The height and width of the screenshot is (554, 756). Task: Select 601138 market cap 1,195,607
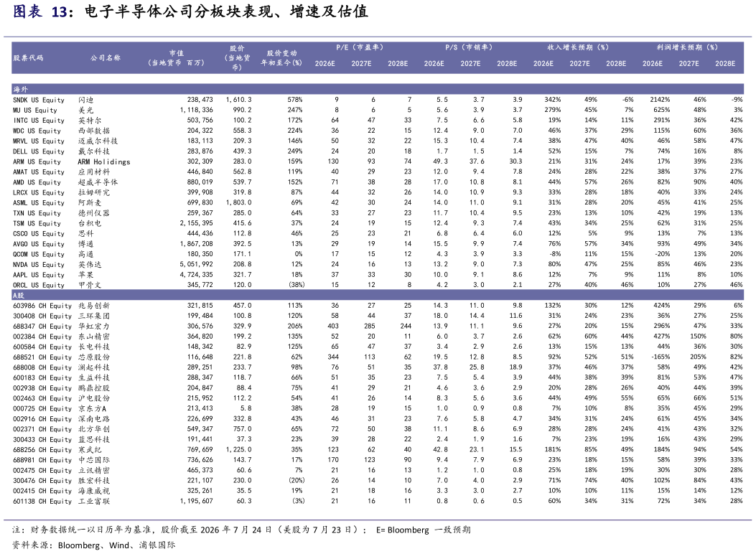[196, 502]
